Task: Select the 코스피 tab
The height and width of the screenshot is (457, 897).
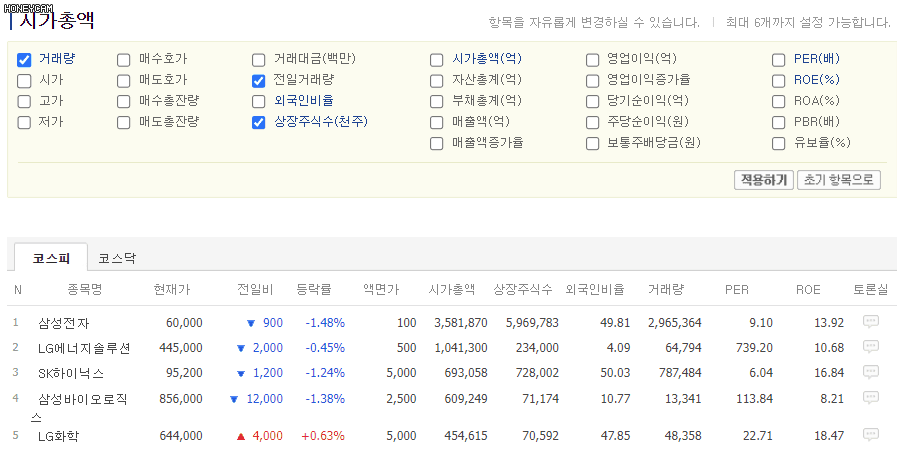Action: pyautogui.click(x=51, y=258)
